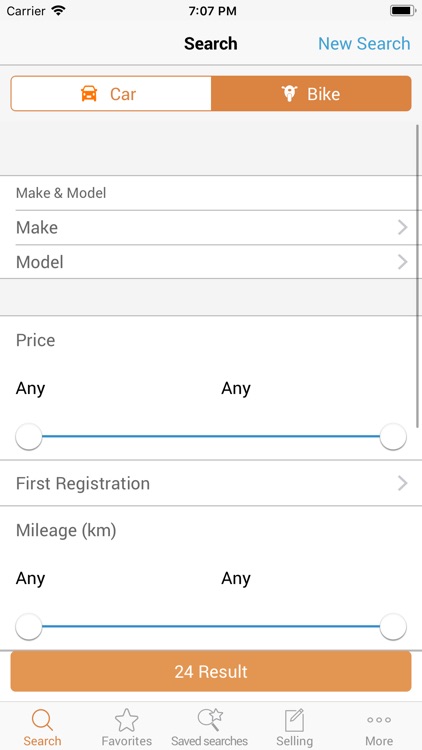Open First Registration chevron
This screenshot has height=750, width=422.
(402, 484)
